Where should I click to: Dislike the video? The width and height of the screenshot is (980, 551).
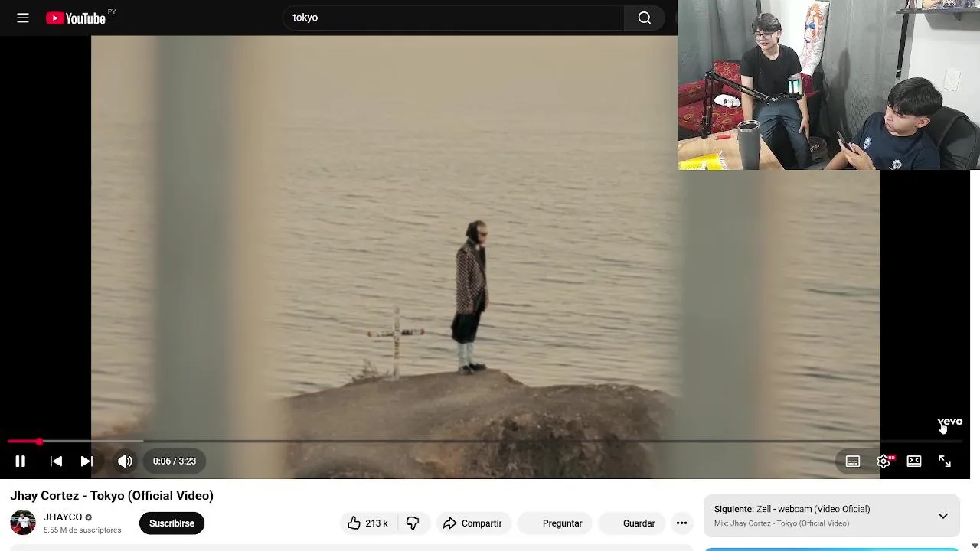pyautogui.click(x=413, y=523)
